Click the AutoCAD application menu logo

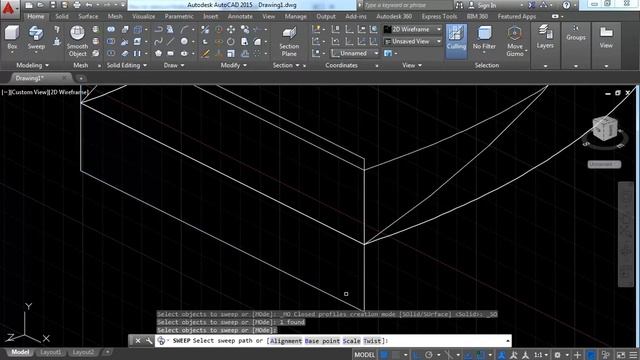point(9,8)
